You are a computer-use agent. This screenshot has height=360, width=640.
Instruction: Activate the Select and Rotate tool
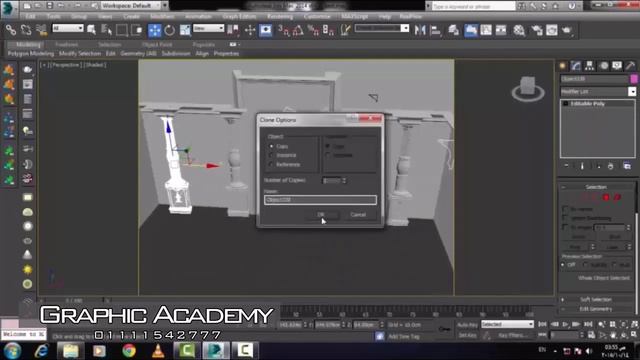[x=169, y=30]
